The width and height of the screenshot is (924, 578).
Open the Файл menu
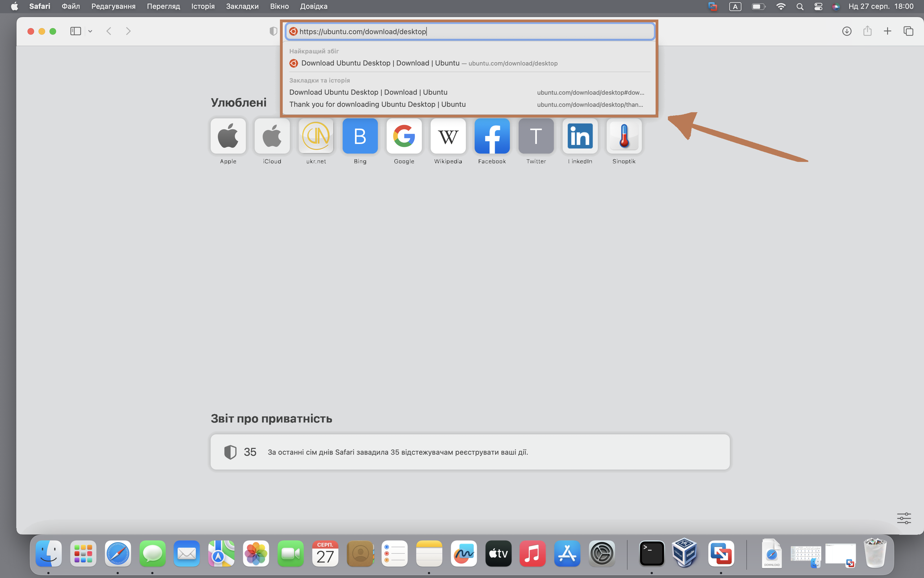click(x=71, y=6)
